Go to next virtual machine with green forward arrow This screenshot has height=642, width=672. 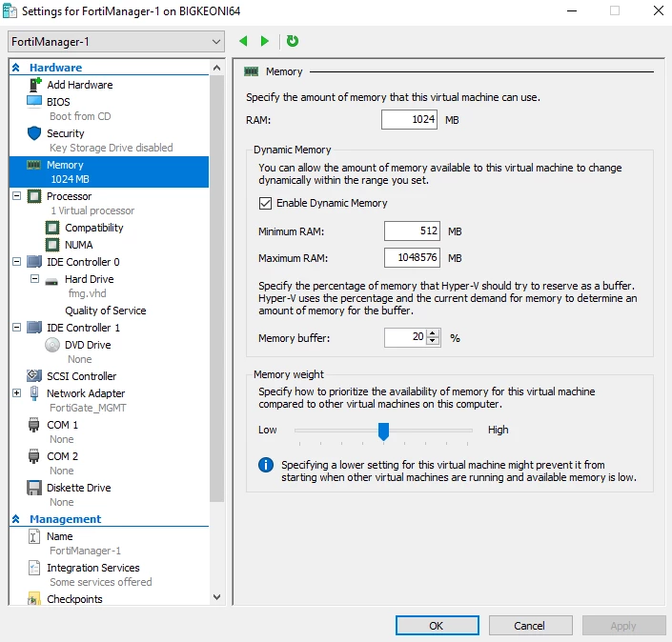tap(265, 41)
